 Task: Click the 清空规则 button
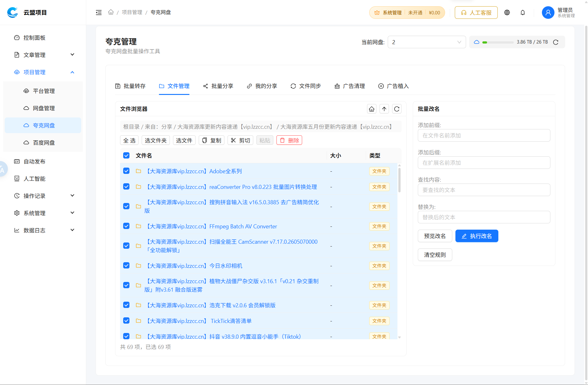coord(435,255)
